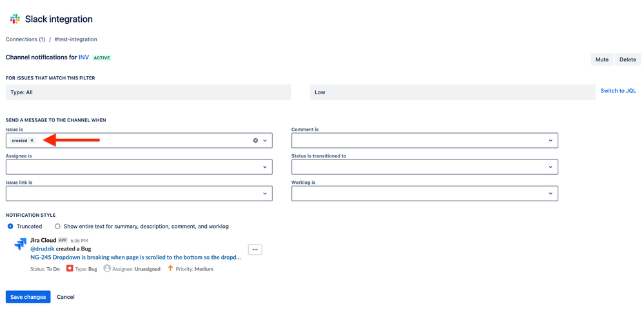This screenshot has height=324, width=644.
Task: Click the APP badge next to Jira Cloud
Action: tap(63, 240)
